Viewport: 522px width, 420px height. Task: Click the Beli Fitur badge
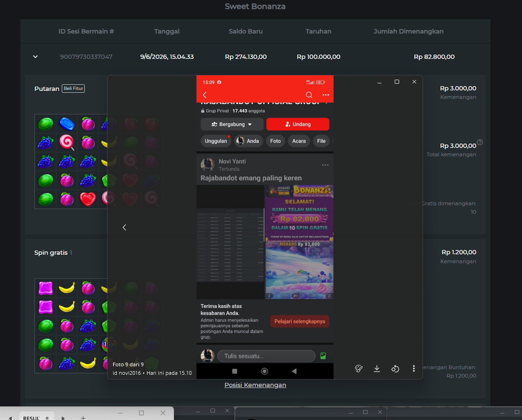(73, 89)
